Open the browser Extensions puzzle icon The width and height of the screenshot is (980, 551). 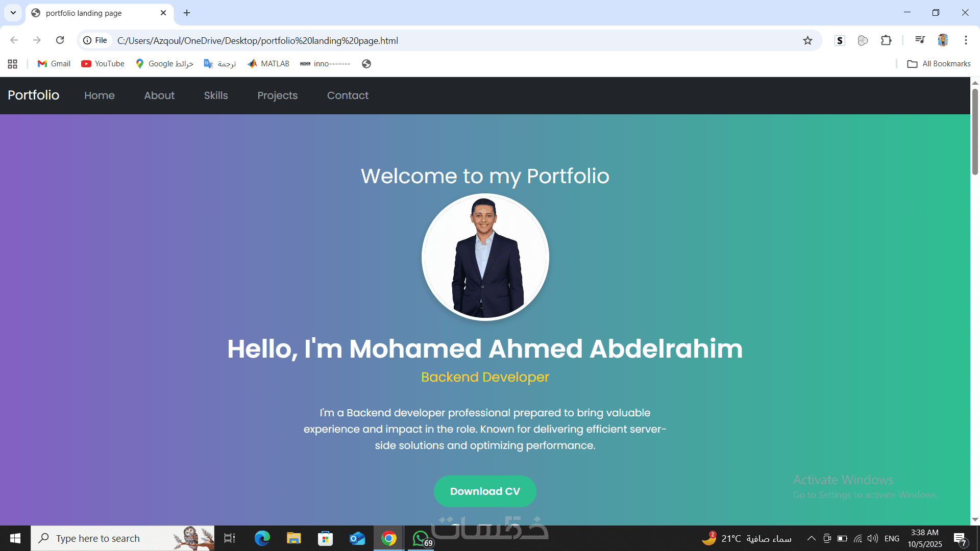[886, 40]
